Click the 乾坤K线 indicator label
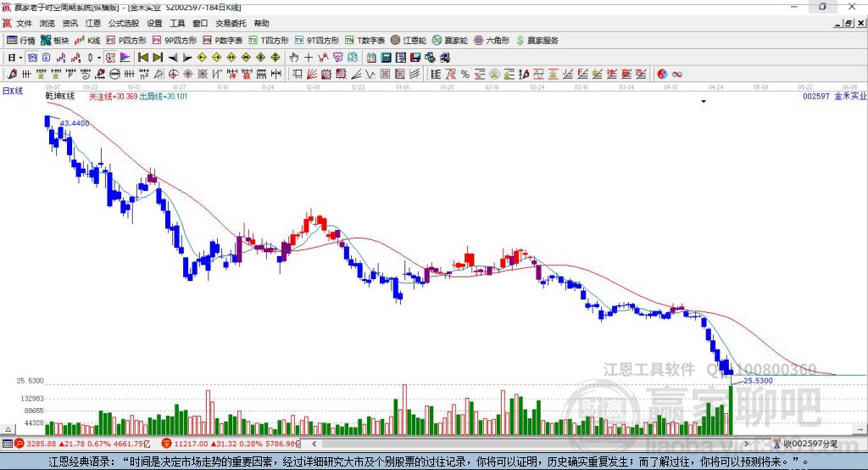The width and height of the screenshot is (868, 470). 60,97
